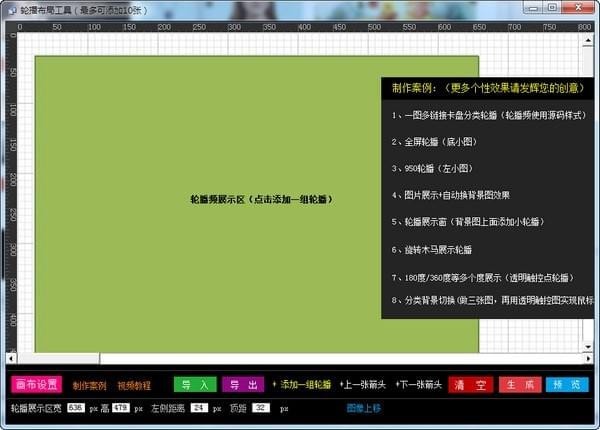Select example 1 一图多链接卡盘分类轮播
This screenshot has height=430, width=600.
tap(488, 115)
